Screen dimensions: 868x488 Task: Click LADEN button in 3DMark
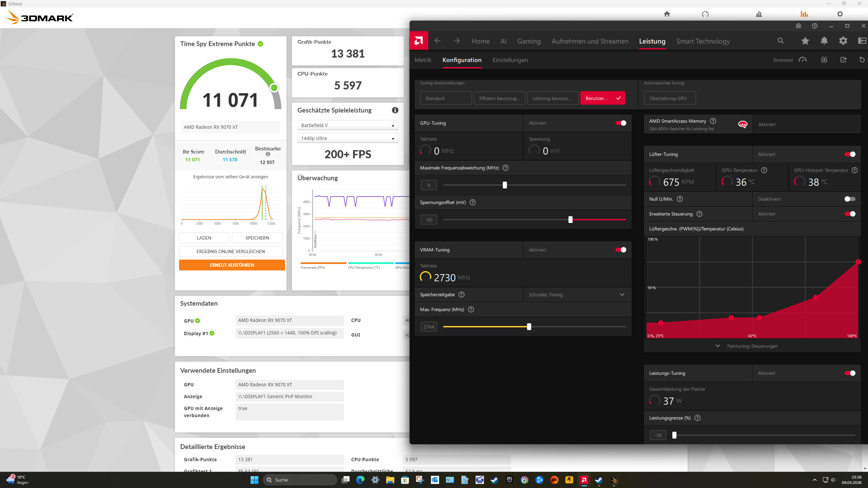click(204, 238)
